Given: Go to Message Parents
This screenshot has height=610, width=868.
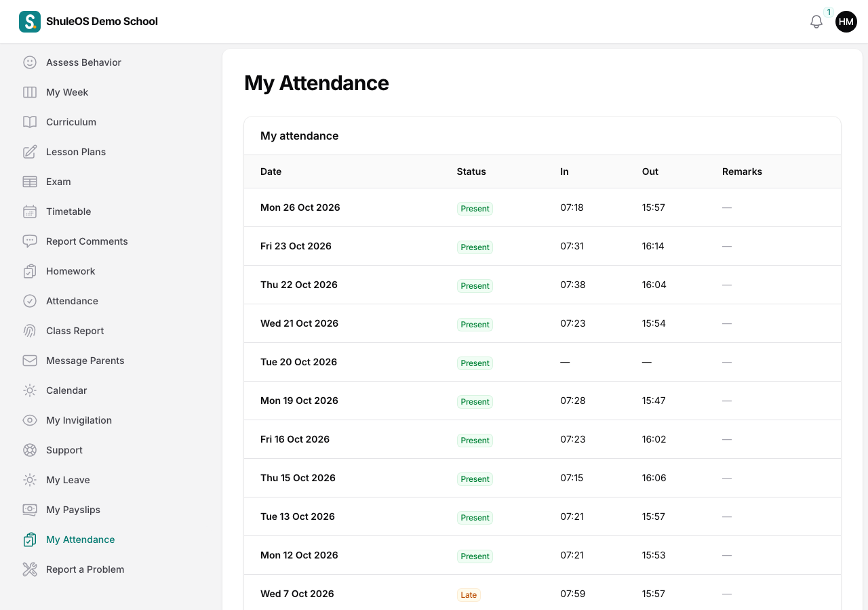Looking at the screenshot, I should pyautogui.click(x=85, y=361).
